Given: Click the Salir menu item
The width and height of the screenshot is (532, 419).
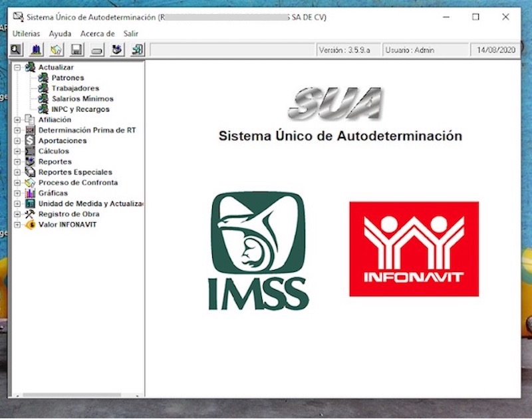Looking at the screenshot, I should coord(131,33).
